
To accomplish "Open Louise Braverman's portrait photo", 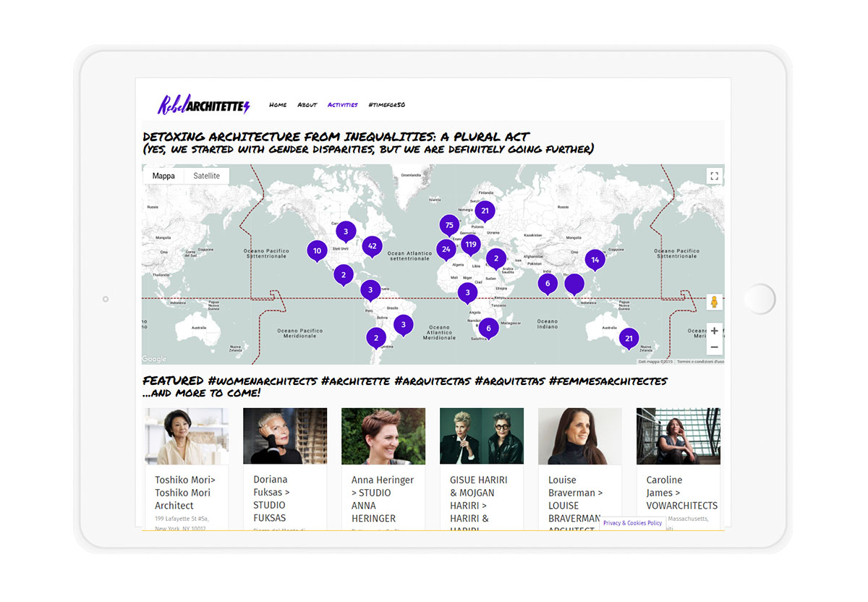I will [580, 436].
